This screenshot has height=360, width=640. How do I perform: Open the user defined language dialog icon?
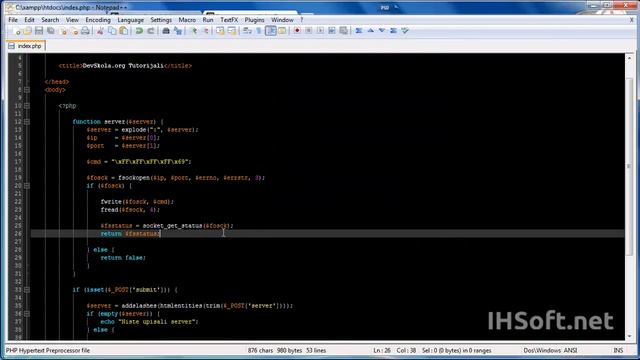point(282,31)
